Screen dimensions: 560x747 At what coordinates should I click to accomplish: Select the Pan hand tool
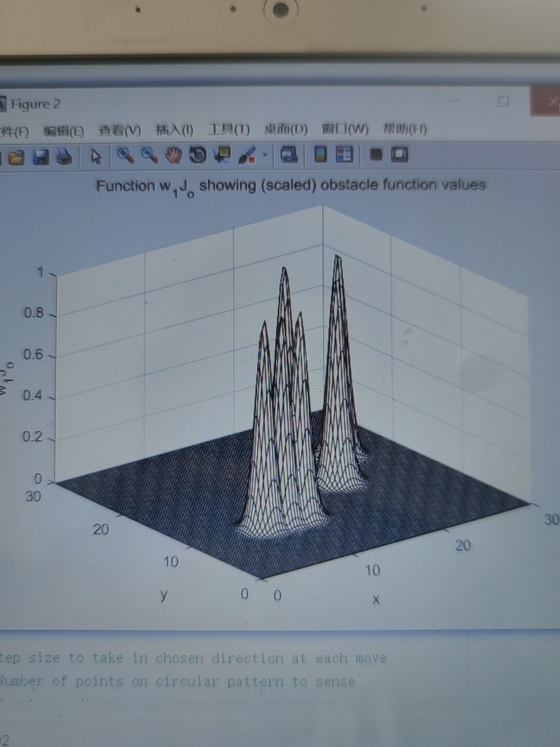[174, 155]
